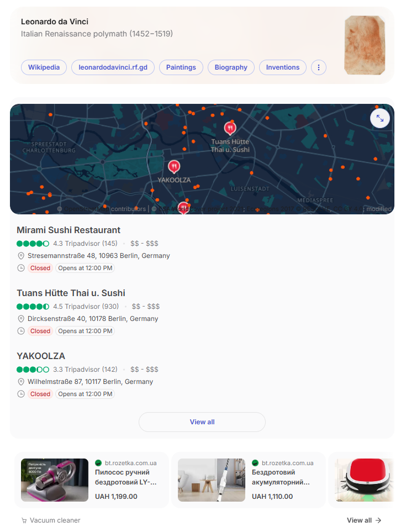
Task: Click the MEDIASPREE map label
Action: click(x=315, y=200)
